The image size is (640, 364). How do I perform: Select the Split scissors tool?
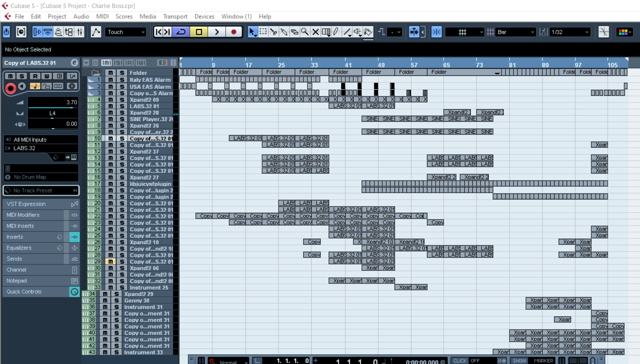[274, 32]
